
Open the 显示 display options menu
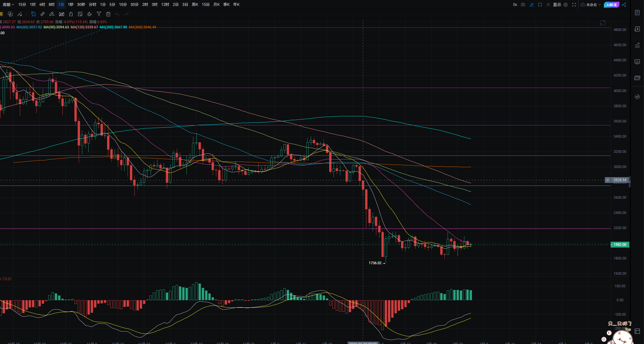(x=557, y=5)
